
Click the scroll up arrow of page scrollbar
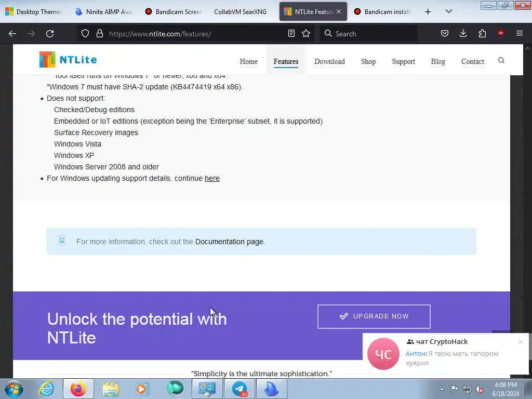527,48
